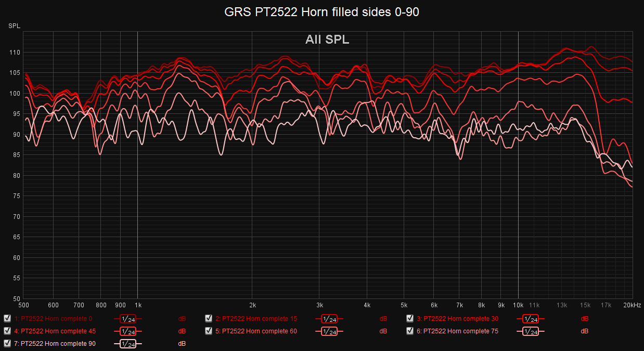Click the SPL axis label
The width and height of the screenshot is (644, 351).
point(14,25)
